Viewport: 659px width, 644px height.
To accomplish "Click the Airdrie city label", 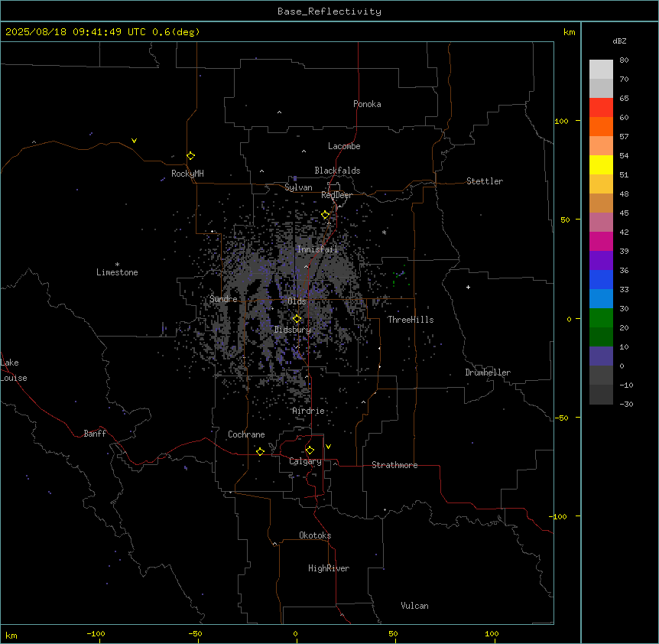I will [309, 411].
